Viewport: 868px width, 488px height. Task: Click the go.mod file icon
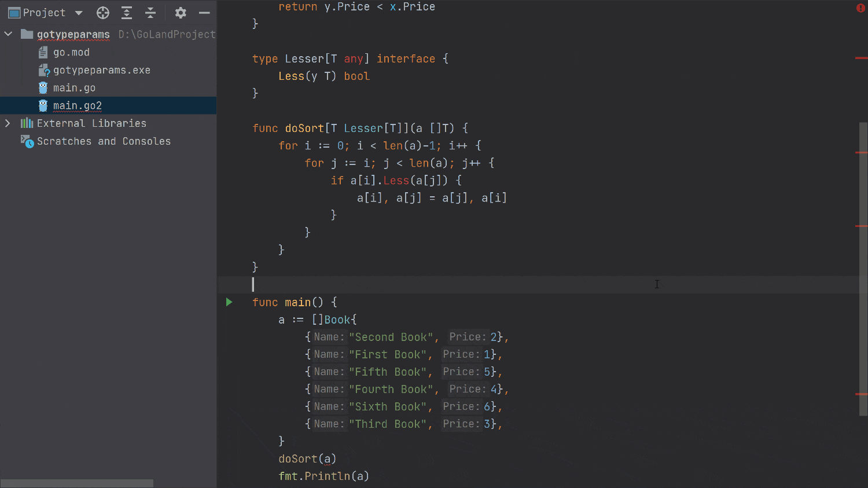pos(42,52)
